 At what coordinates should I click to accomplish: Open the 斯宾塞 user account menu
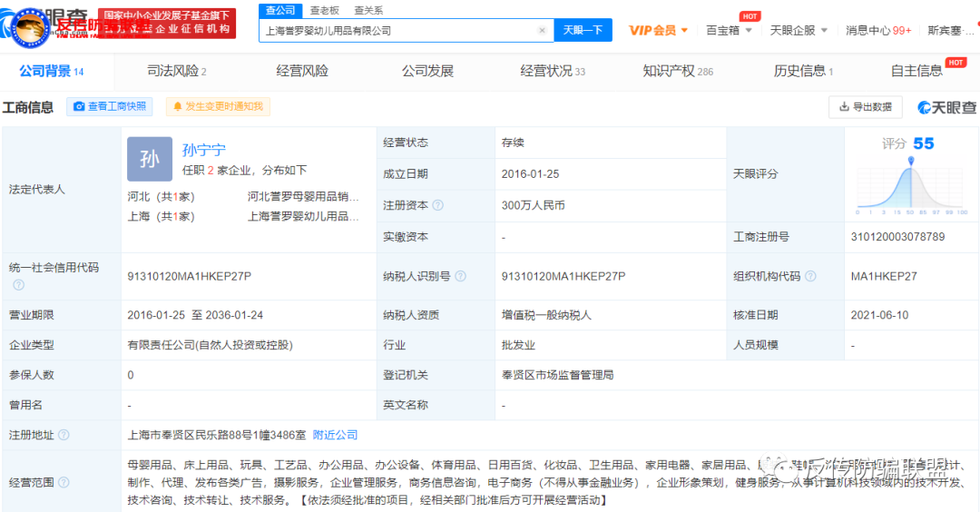[x=950, y=30]
